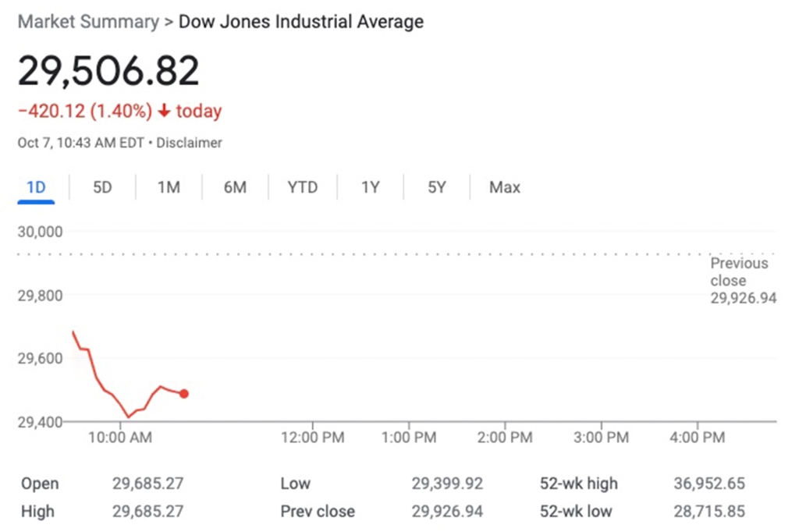Click the 12:00 PM axis label
The width and height of the screenshot is (799, 532).
312,438
